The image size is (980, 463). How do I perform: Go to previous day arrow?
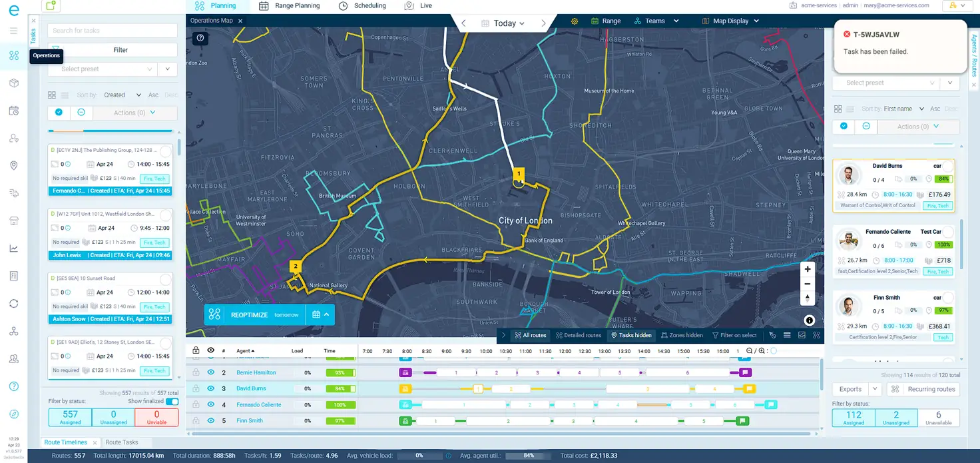464,23
